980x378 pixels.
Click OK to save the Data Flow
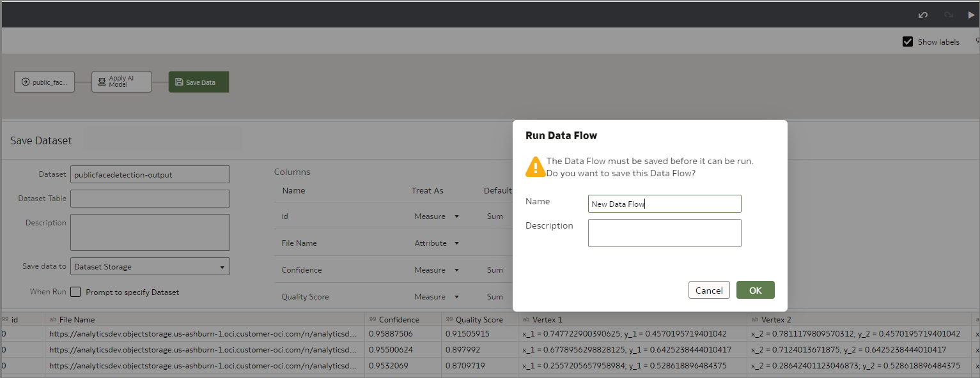pyautogui.click(x=755, y=290)
